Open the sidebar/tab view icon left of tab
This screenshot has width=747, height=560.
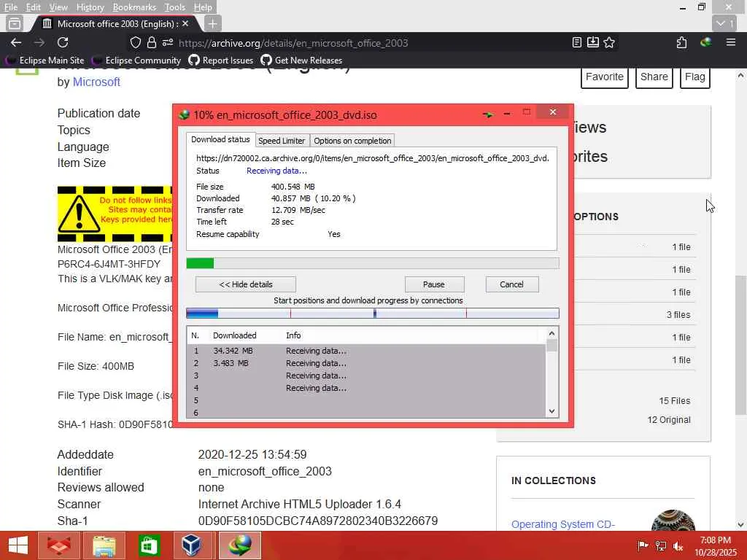[15, 23]
